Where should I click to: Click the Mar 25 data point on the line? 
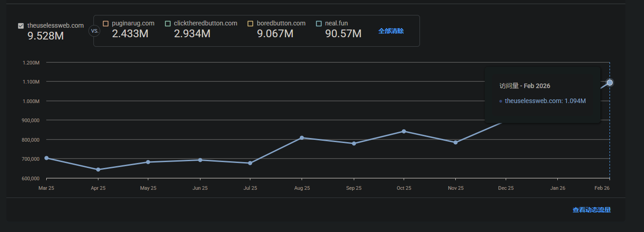[46, 158]
